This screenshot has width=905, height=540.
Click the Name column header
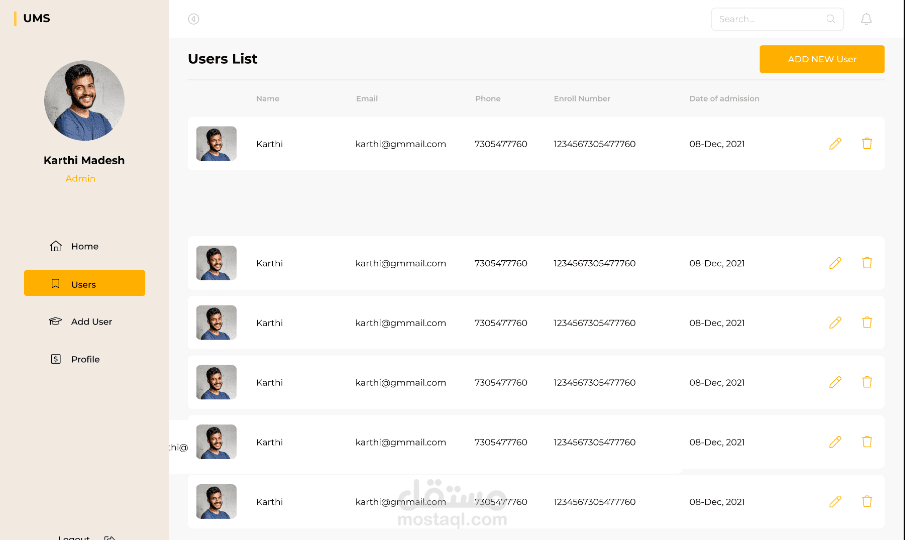click(x=268, y=99)
